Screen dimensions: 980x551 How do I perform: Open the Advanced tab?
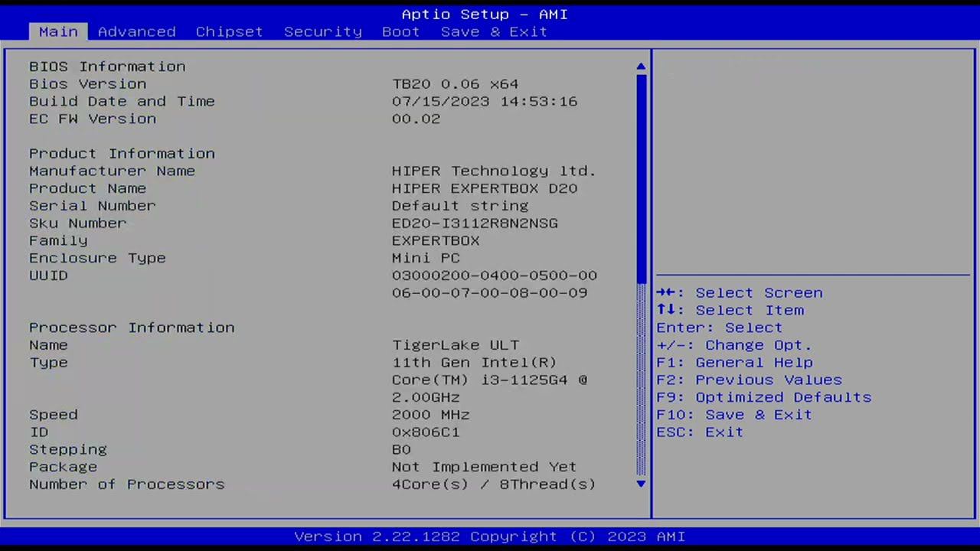136,31
